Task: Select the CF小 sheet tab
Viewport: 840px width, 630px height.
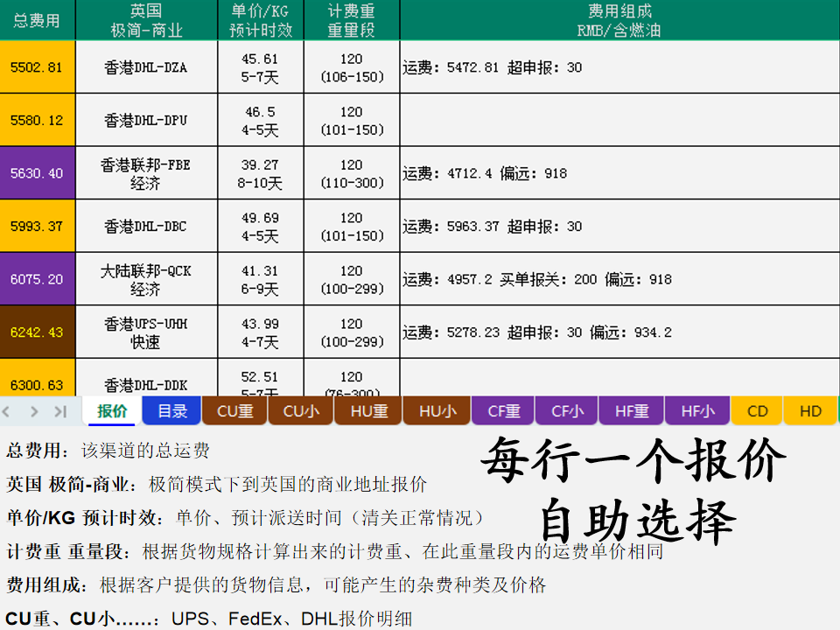Action: pyautogui.click(x=567, y=411)
